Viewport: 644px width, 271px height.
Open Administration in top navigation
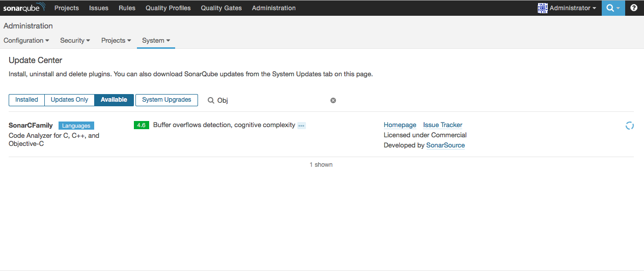click(x=274, y=8)
